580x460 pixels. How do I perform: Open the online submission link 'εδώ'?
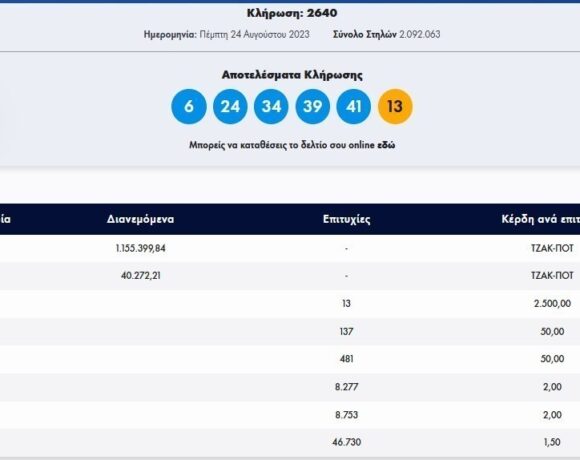[386, 145]
